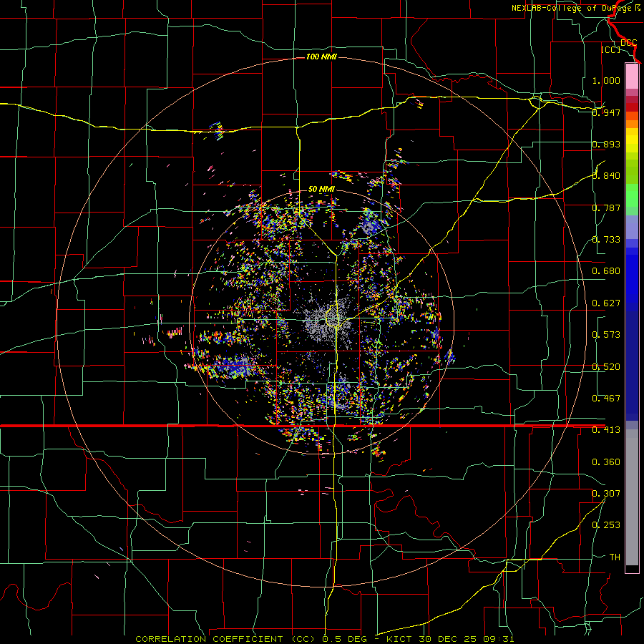Click the DCC label above the color scale
Screen dimensions: 644x644
tap(629, 43)
